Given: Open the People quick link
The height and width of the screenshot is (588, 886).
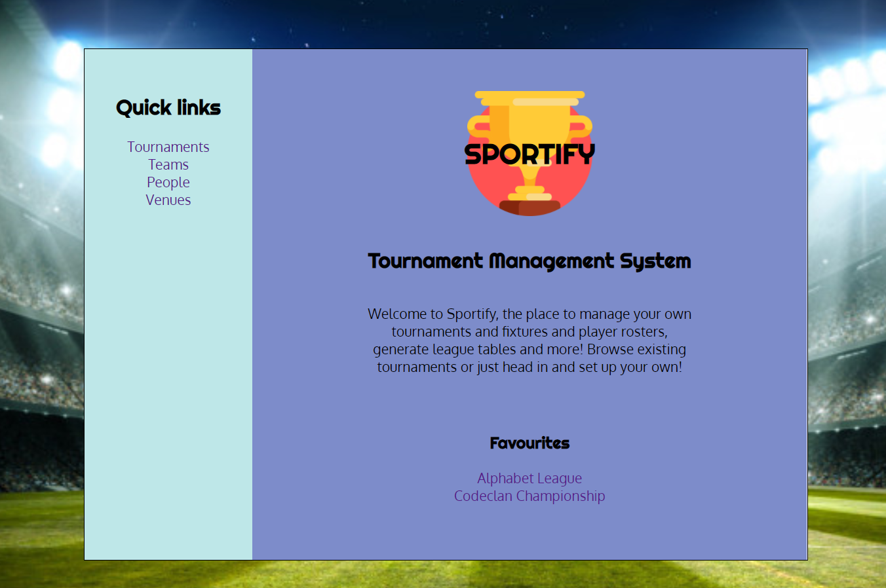Looking at the screenshot, I should coord(168,183).
